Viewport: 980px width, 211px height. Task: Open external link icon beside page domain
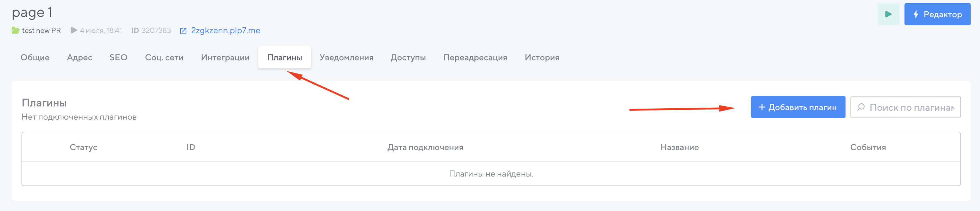[x=183, y=31]
